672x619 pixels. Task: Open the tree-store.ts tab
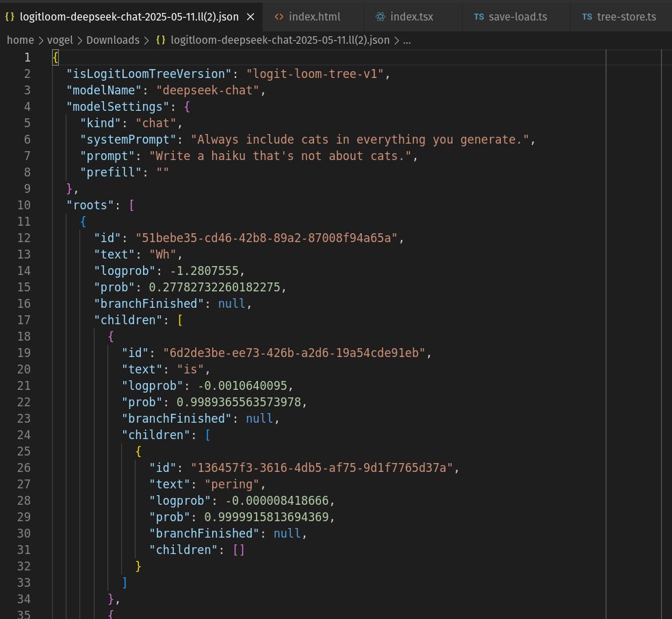click(x=626, y=16)
